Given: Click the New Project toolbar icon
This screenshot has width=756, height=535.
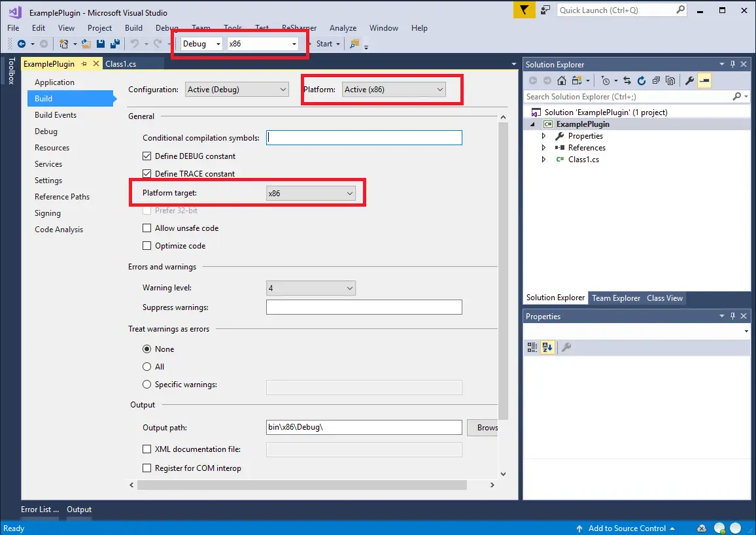Looking at the screenshot, I should coord(63,44).
